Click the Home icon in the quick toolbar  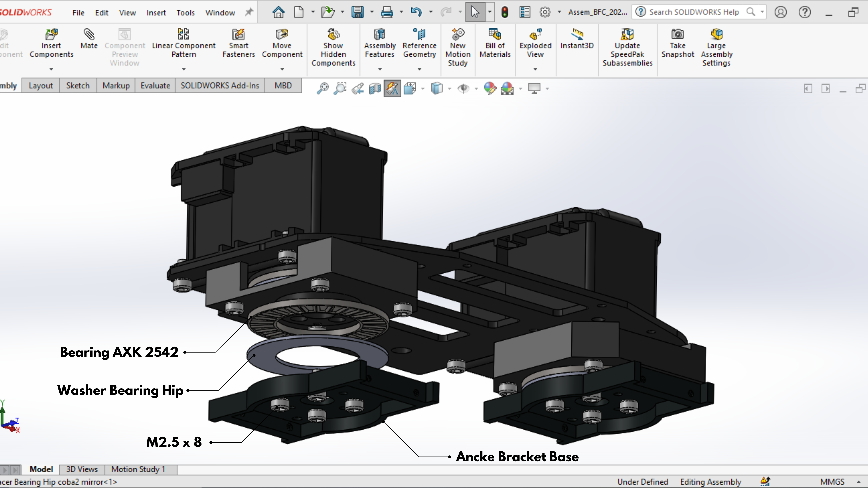click(278, 12)
